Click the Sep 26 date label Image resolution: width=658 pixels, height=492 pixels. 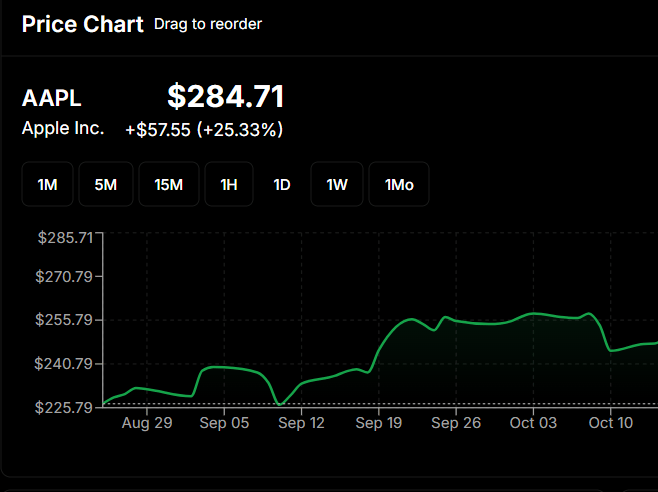point(456,423)
